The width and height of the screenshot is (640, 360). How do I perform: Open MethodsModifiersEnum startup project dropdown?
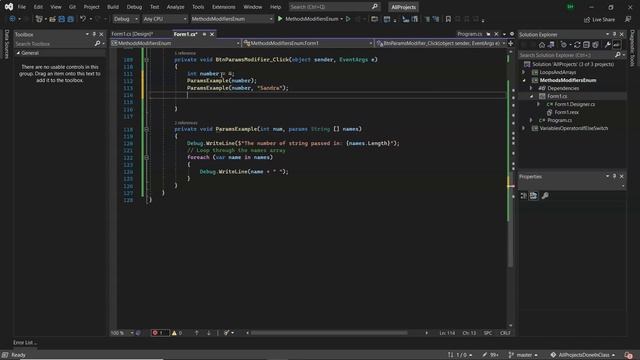click(x=232, y=19)
